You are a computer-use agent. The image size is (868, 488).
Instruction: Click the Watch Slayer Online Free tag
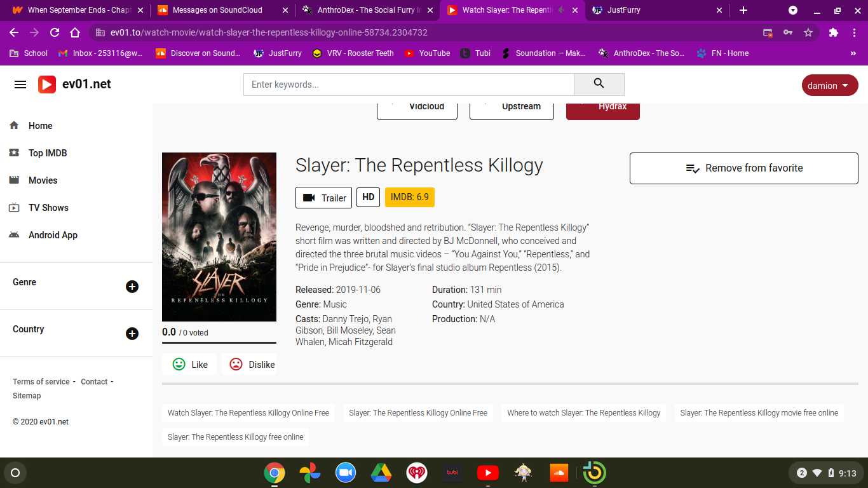pos(248,413)
